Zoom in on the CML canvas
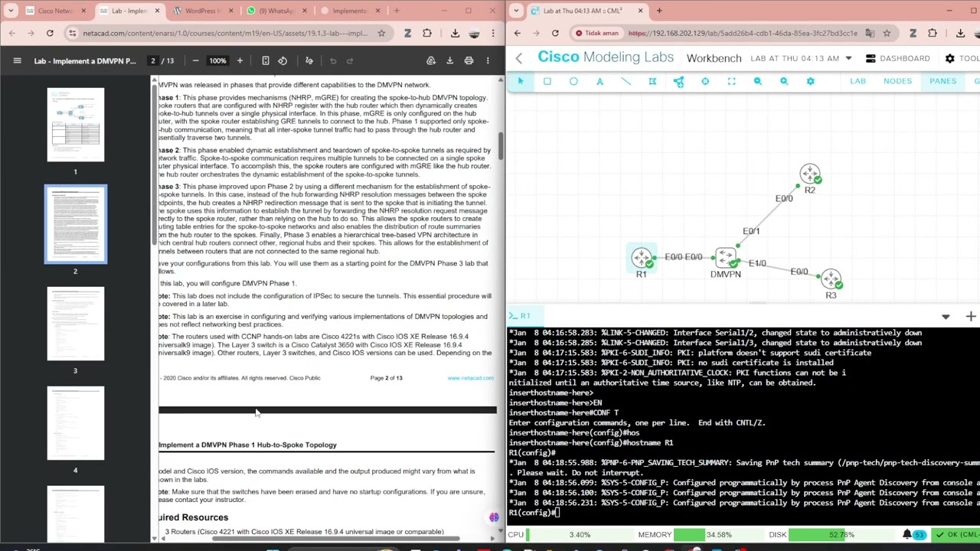The image size is (980, 551). click(x=784, y=81)
